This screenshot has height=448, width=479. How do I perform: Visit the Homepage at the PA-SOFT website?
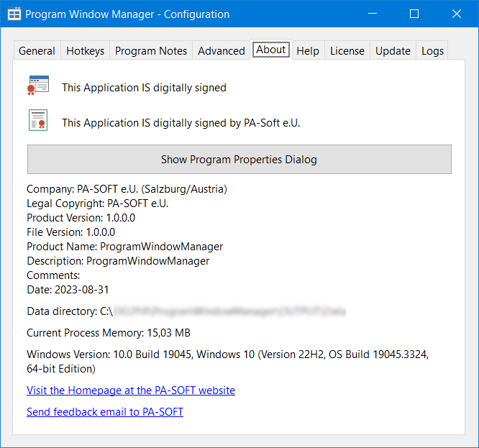(131, 390)
